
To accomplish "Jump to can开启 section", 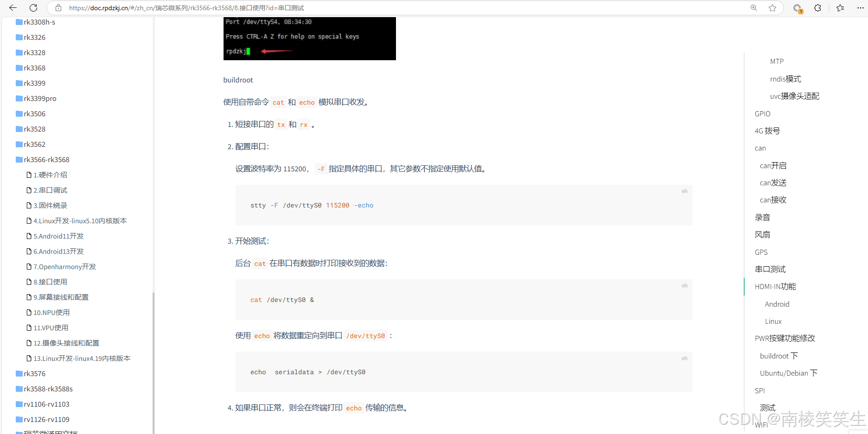I will point(773,165).
